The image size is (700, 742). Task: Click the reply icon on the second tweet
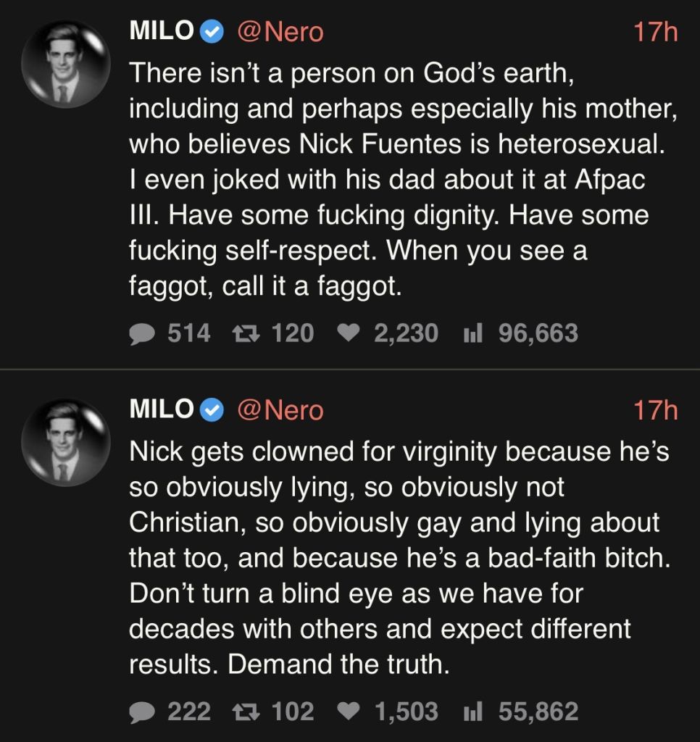[143, 712]
